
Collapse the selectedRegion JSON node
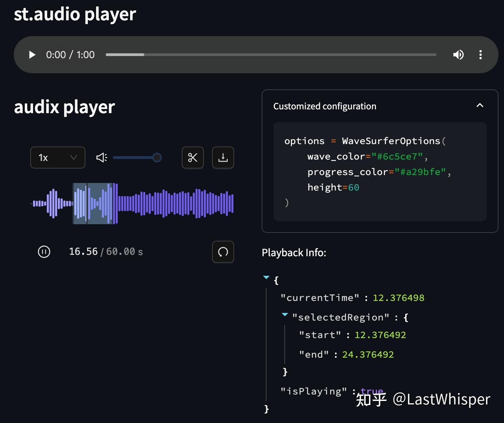285,314
